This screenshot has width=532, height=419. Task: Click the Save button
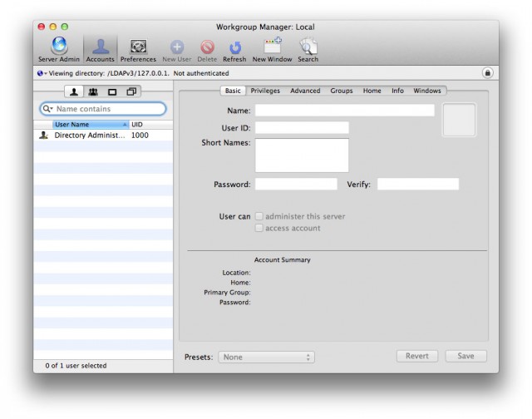[465, 356]
